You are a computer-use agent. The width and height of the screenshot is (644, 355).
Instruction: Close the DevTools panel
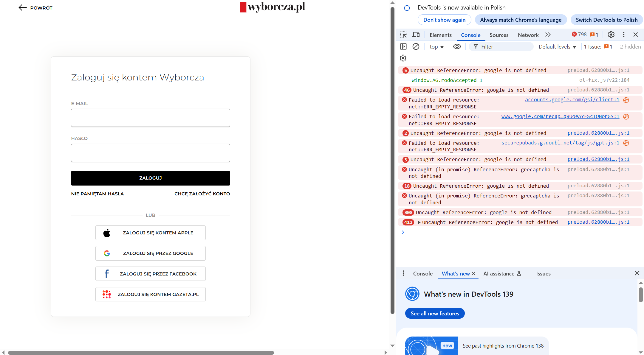[x=636, y=35]
